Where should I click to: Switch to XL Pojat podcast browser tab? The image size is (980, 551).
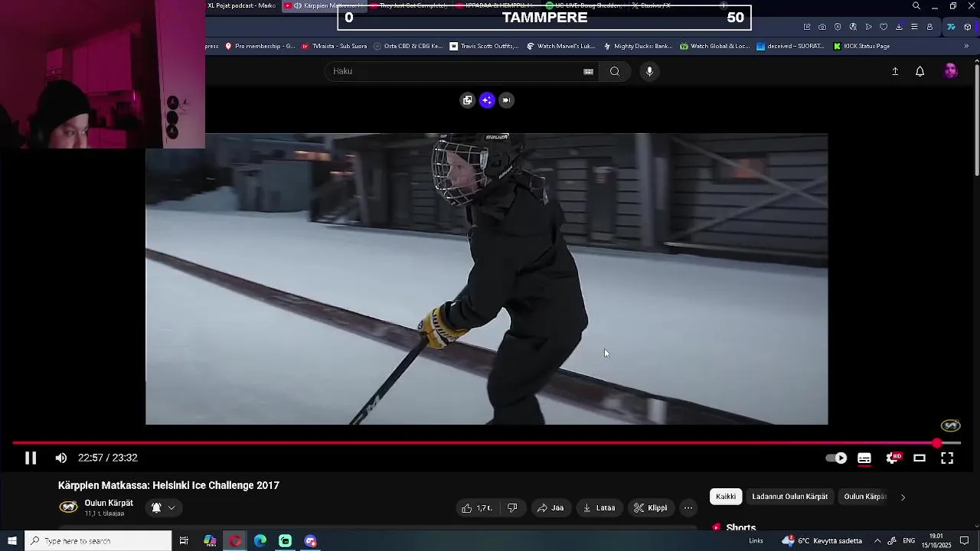(241, 5)
